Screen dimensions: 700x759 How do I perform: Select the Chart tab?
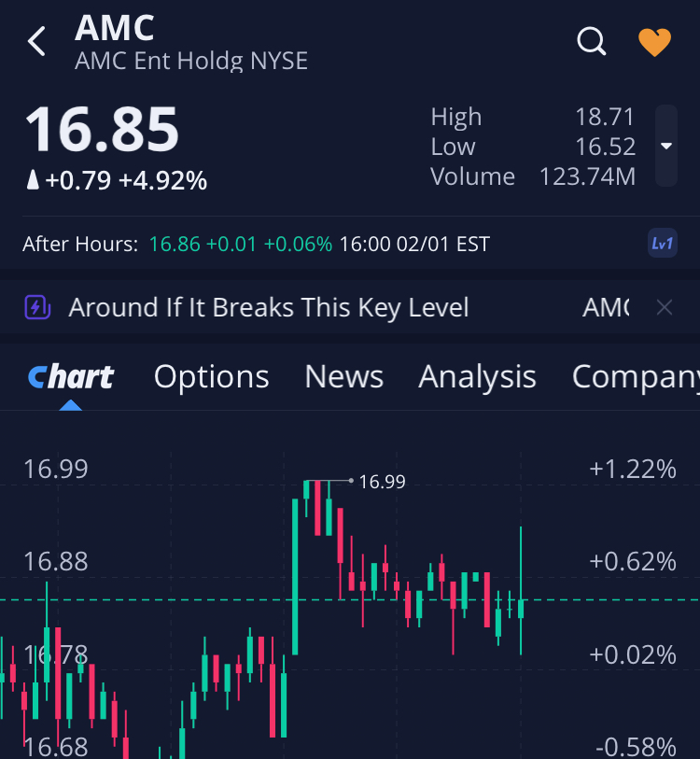click(x=71, y=376)
